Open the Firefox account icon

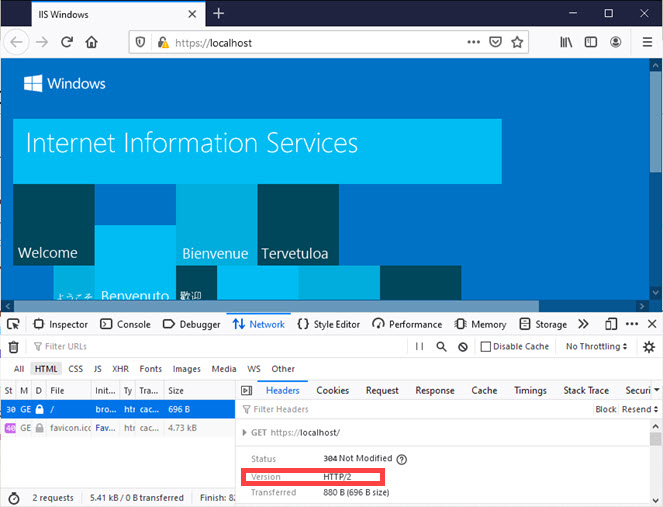click(x=615, y=42)
